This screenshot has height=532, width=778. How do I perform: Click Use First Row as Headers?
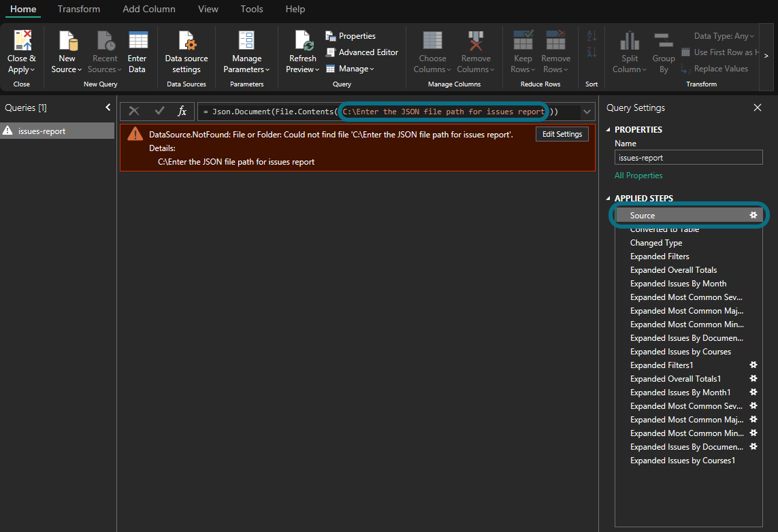click(720, 52)
